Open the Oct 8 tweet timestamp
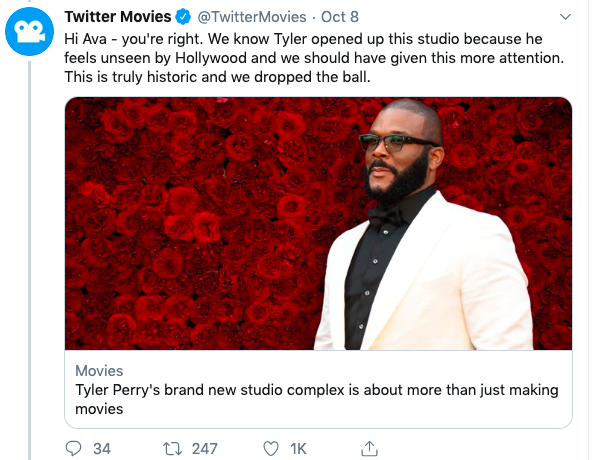 [339, 17]
